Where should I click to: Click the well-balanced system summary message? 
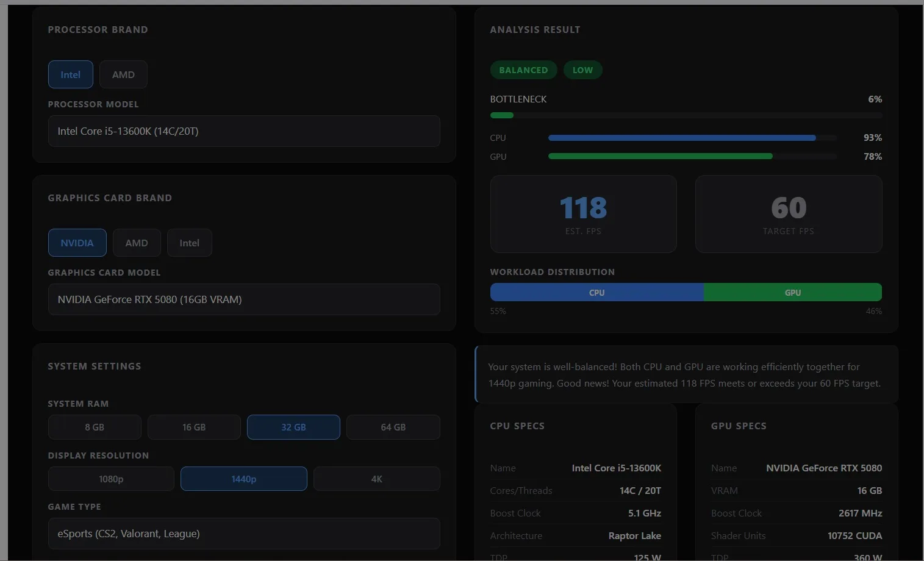[x=686, y=374]
